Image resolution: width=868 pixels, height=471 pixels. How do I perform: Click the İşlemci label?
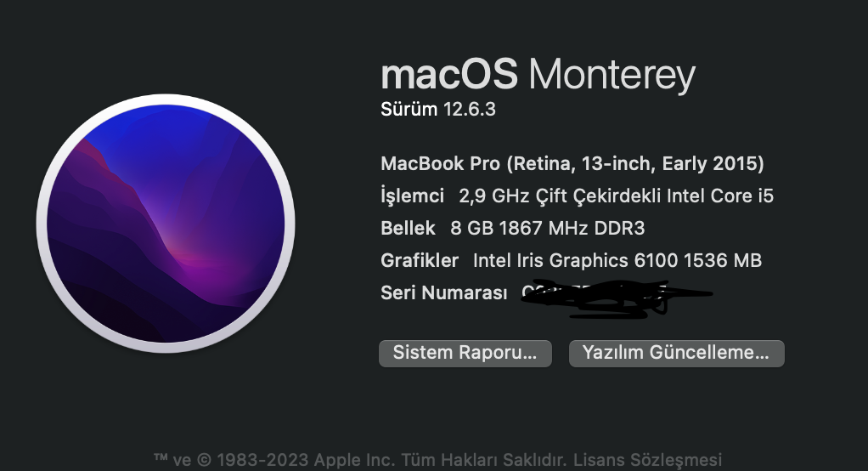(412, 196)
